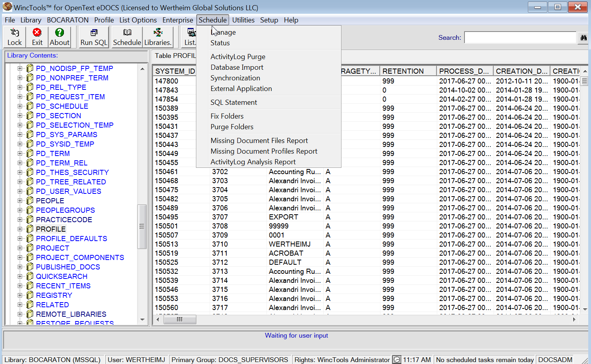Select the PROJECT_COMPONENTS tree item

(x=80, y=258)
